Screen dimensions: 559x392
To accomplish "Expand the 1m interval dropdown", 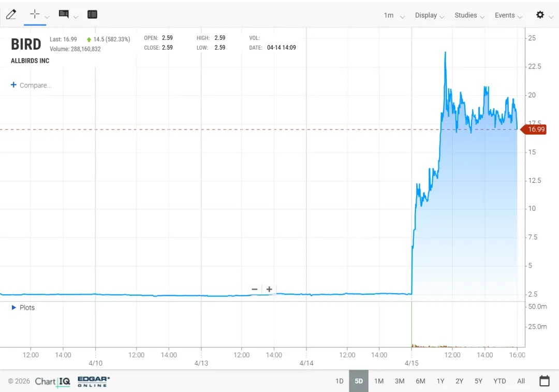I will [394, 16].
